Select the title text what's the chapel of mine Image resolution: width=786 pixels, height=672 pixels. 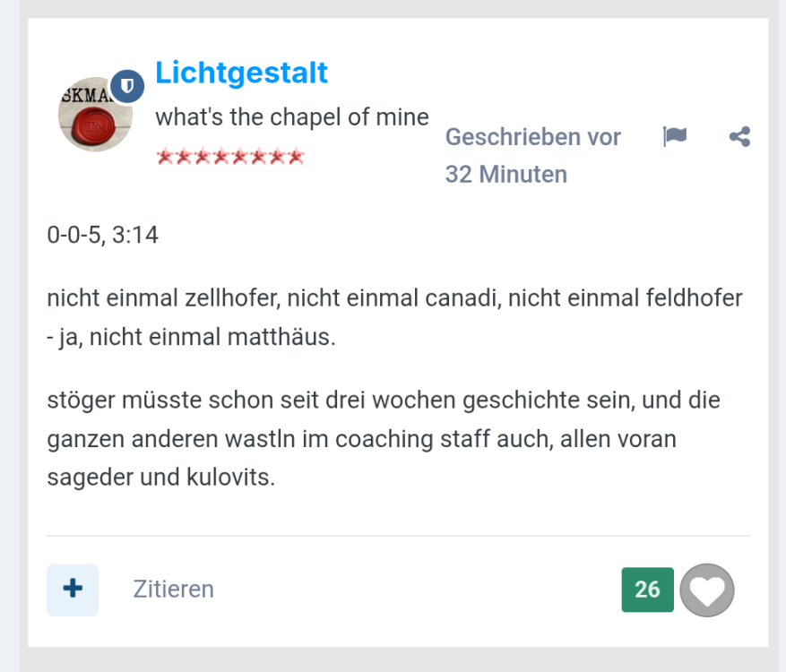point(291,116)
